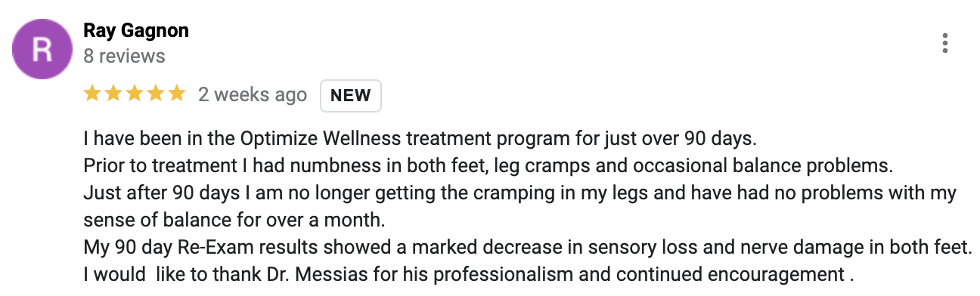
Task: Click the line starting "My 90 day Re-Exam"
Action: (528, 246)
